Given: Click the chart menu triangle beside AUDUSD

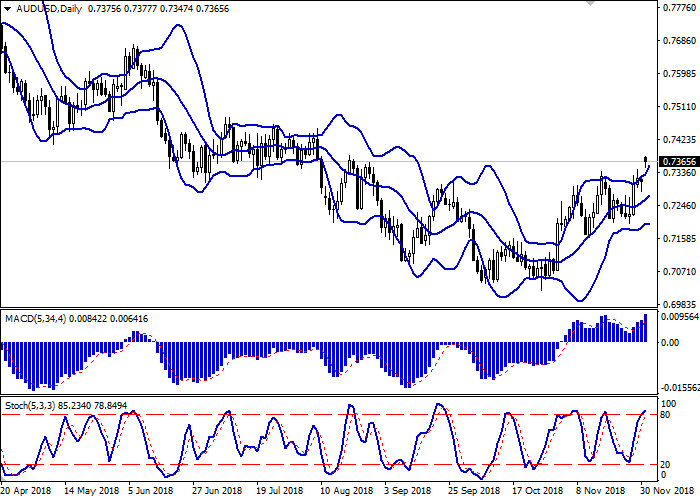Looking at the screenshot, I should coord(6,10).
